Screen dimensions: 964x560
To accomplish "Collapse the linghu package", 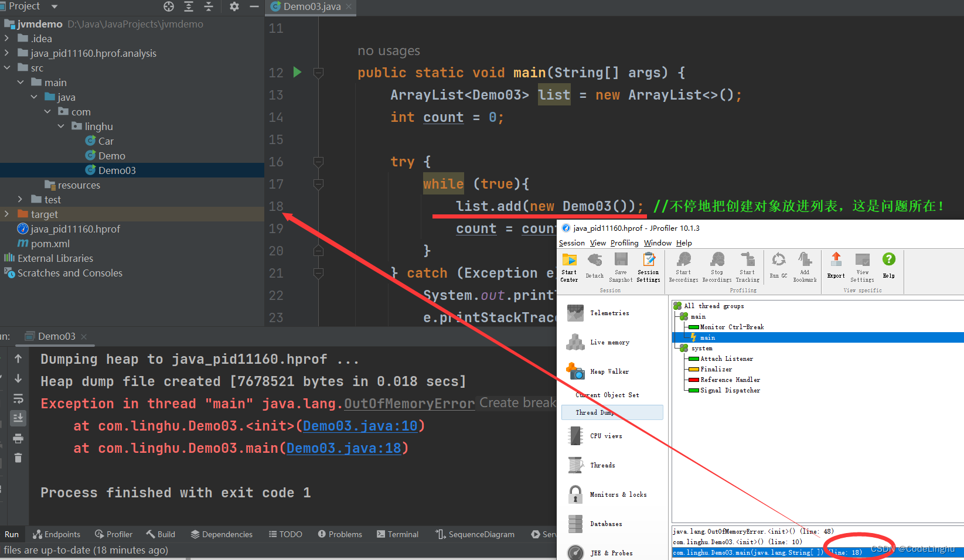I will pyautogui.click(x=61, y=126).
